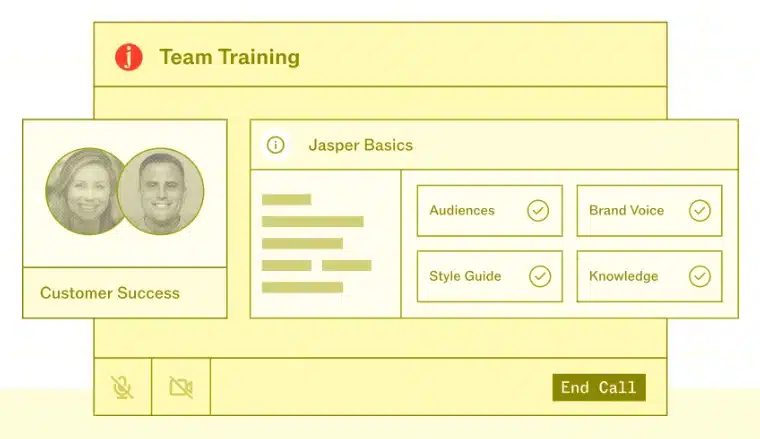Viewport: 760px width, 439px height.
Task: Click the Jasper Basics heading
Action: coord(361,145)
